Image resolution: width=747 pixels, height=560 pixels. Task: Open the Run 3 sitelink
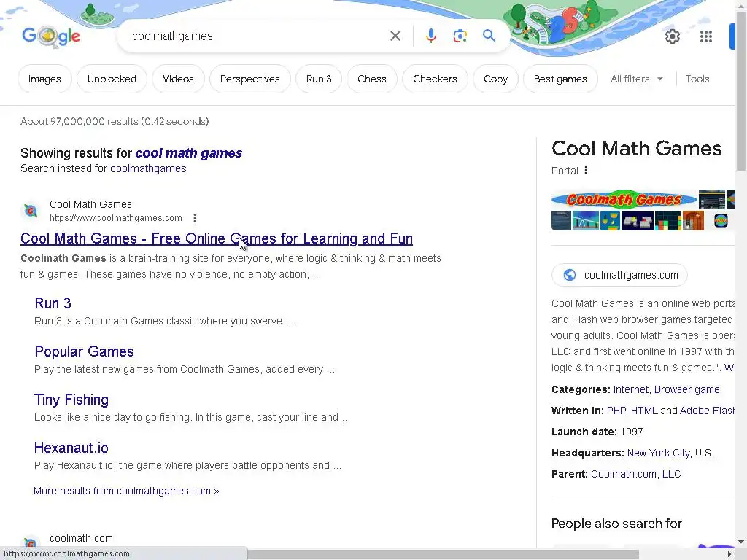point(53,303)
